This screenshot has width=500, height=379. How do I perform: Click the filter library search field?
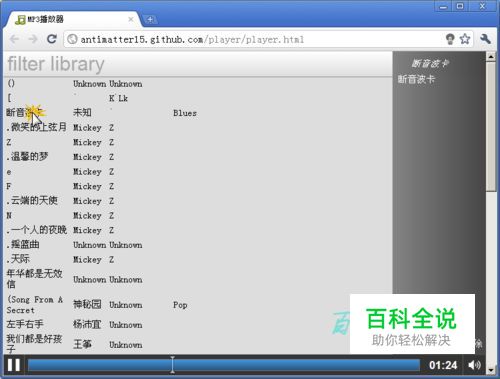pyautogui.click(x=199, y=64)
